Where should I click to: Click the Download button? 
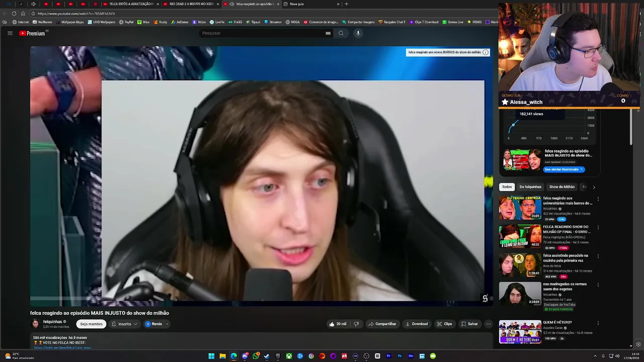(x=417, y=324)
